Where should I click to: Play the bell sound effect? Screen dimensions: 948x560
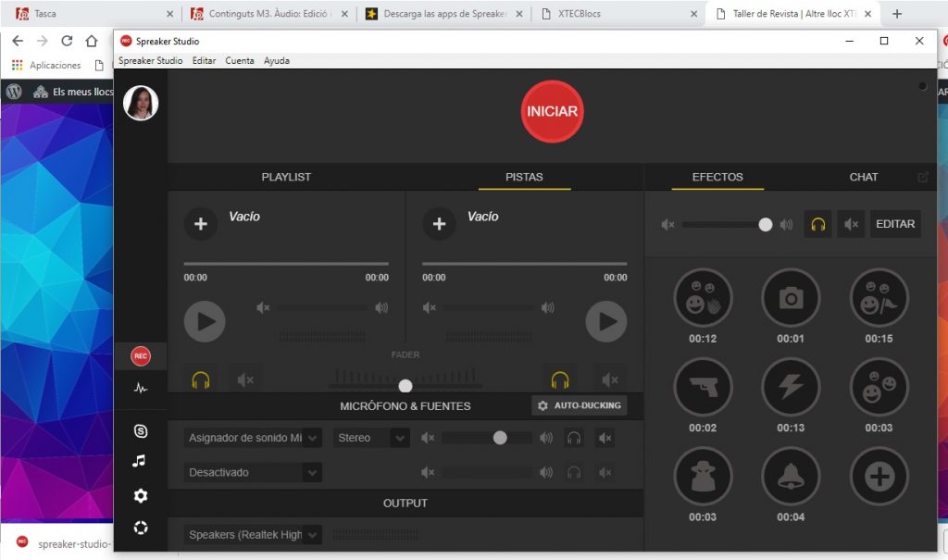[x=791, y=477]
